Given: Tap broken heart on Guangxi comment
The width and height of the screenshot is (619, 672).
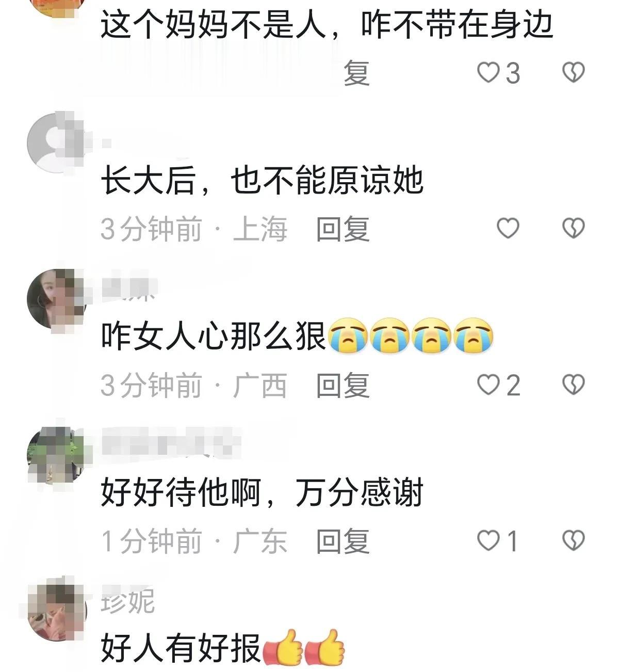Looking at the screenshot, I should pyautogui.click(x=573, y=385).
